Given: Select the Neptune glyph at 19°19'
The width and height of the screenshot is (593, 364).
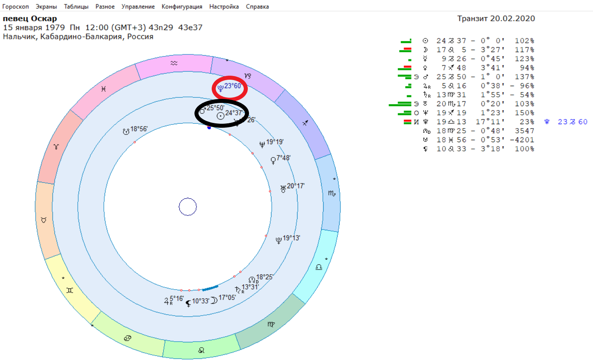Looking at the screenshot, I should 262,145.
